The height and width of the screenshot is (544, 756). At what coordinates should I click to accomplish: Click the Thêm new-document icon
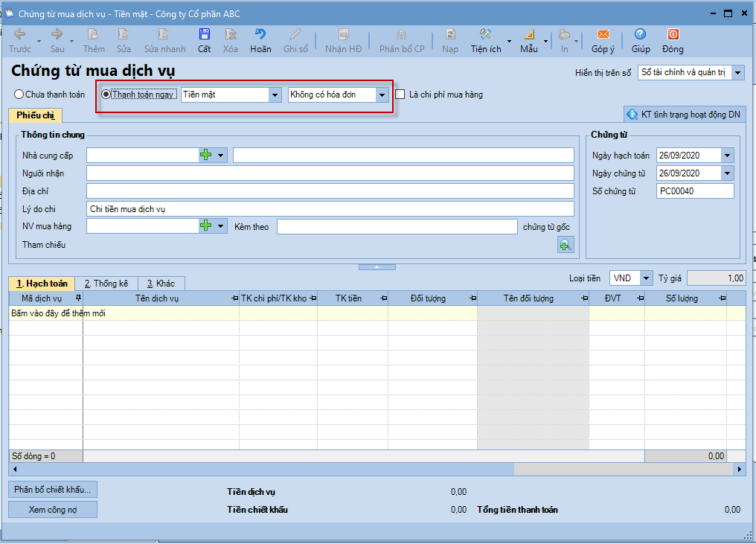click(93, 34)
